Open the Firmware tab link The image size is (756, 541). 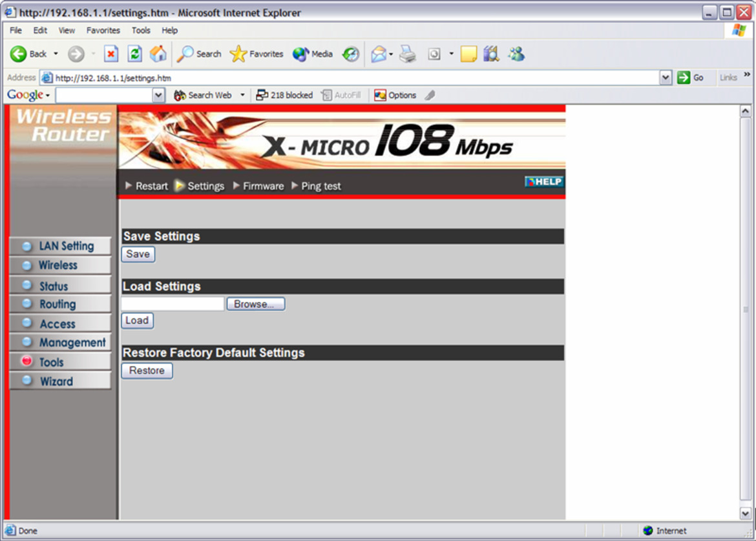click(258, 186)
